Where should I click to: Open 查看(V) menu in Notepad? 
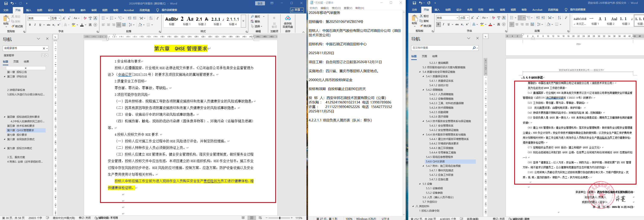pyautogui.click(x=348, y=8)
